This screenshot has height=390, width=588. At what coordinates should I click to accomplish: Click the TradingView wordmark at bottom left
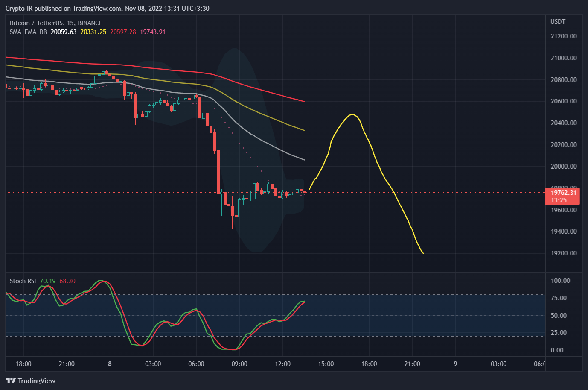click(37, 381)
